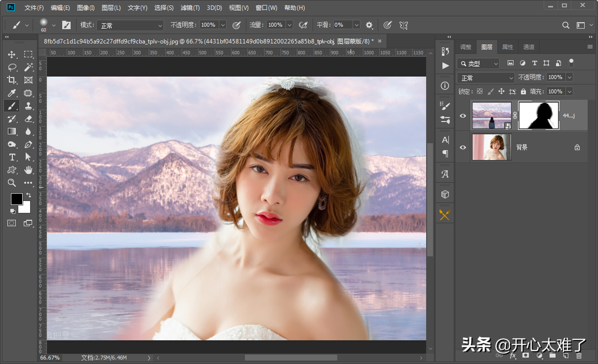Open layer blend mode 正常 dropdown
Image resolution: width=598 pixels, height=364 pixels.
[x=486, y=78]
